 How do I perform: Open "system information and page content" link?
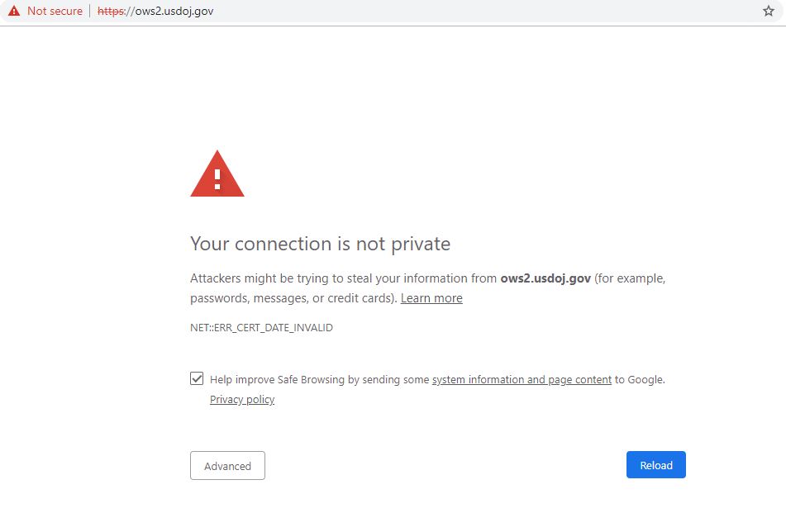point(522,380)
